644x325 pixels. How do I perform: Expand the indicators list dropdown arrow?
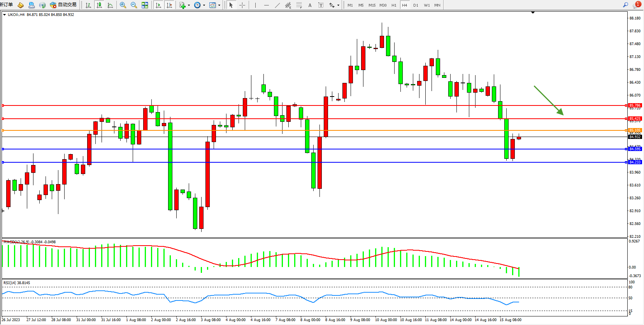[189, 5]
